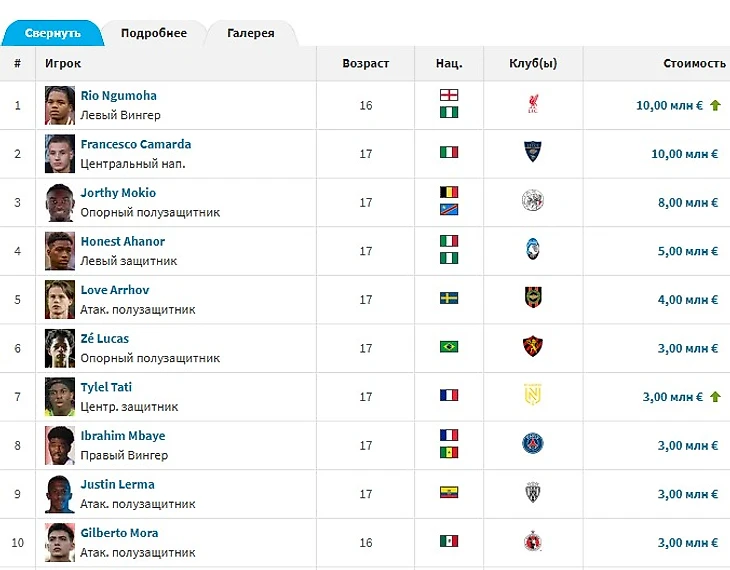Click Mexico flag in Gilberto Mora row

click(449, 541)
